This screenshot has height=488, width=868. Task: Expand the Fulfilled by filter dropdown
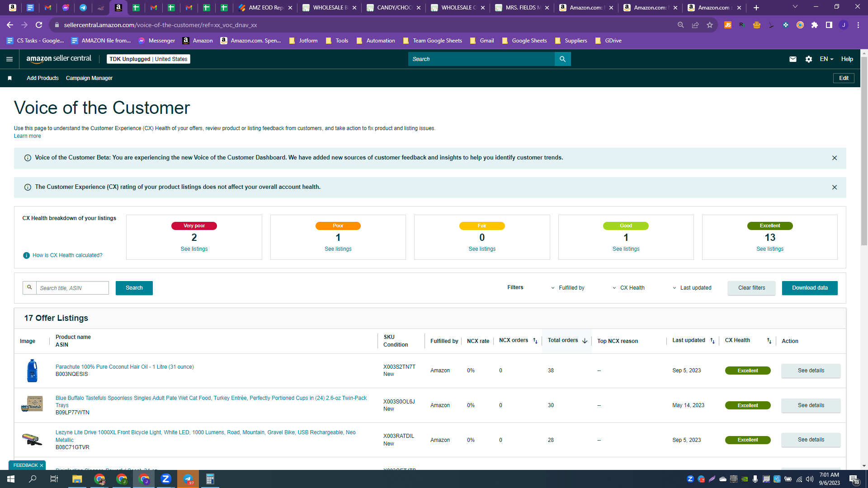pyautogui.click(x=567, y=288)
